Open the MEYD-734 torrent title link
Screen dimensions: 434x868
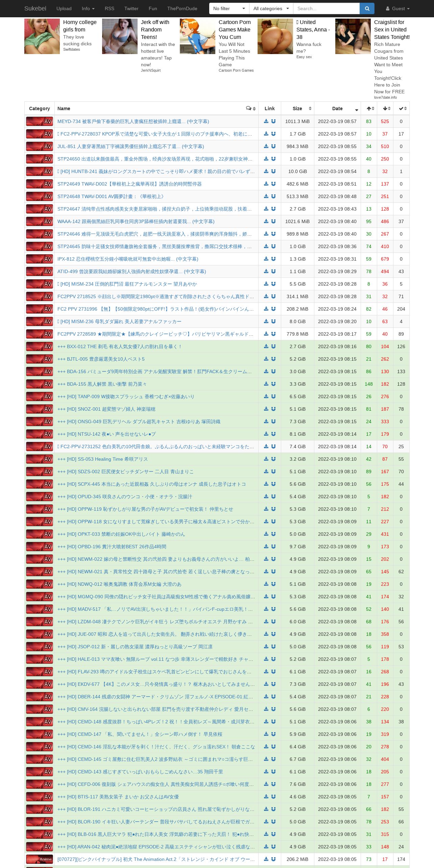(133, 121)
